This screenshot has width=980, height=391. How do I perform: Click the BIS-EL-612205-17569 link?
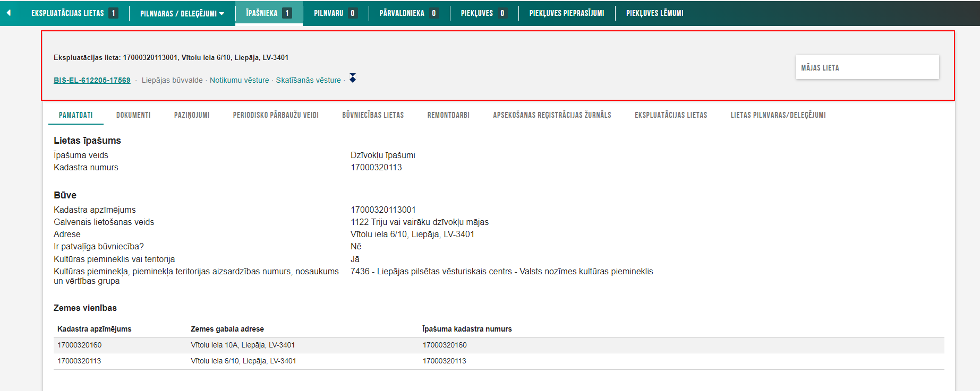click(x=92, y=80)
